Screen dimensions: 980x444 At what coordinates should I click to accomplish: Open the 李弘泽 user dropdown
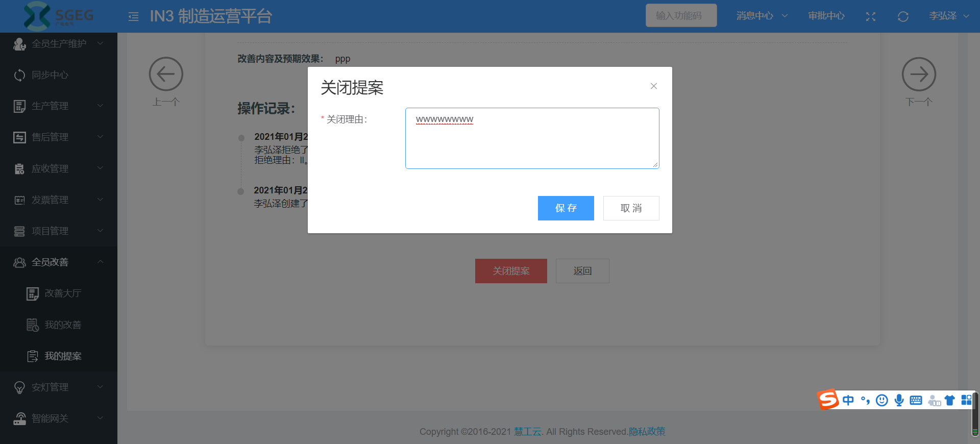tap(948, 16)
